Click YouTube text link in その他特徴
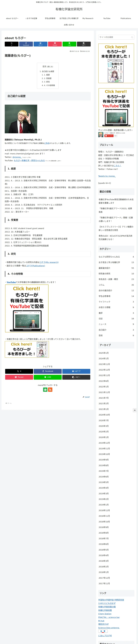Screen dimensions: 138x644 [x=11, y=282]
